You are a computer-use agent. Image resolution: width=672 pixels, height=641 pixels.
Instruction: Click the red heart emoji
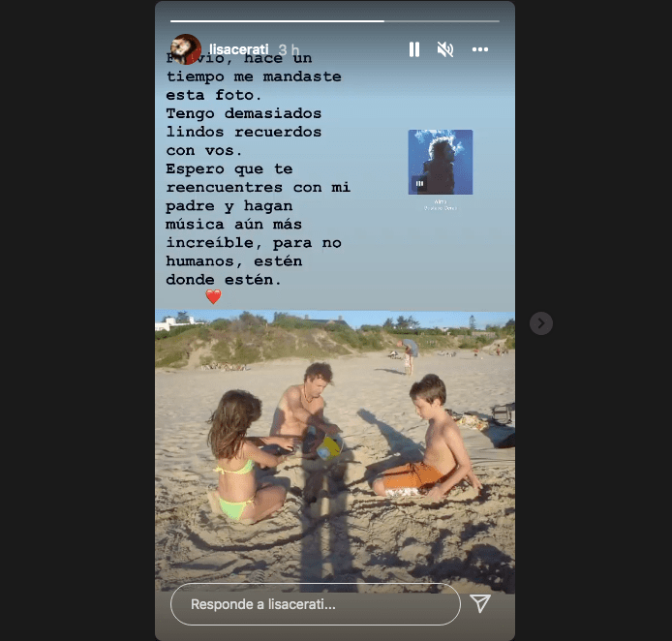coord(213,296)
